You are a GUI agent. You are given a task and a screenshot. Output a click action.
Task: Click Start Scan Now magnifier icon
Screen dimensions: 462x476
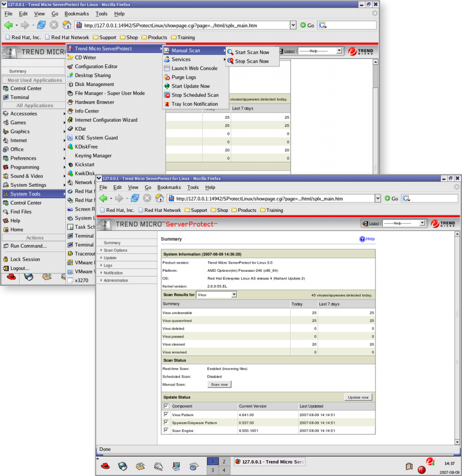tap(231, 52)
